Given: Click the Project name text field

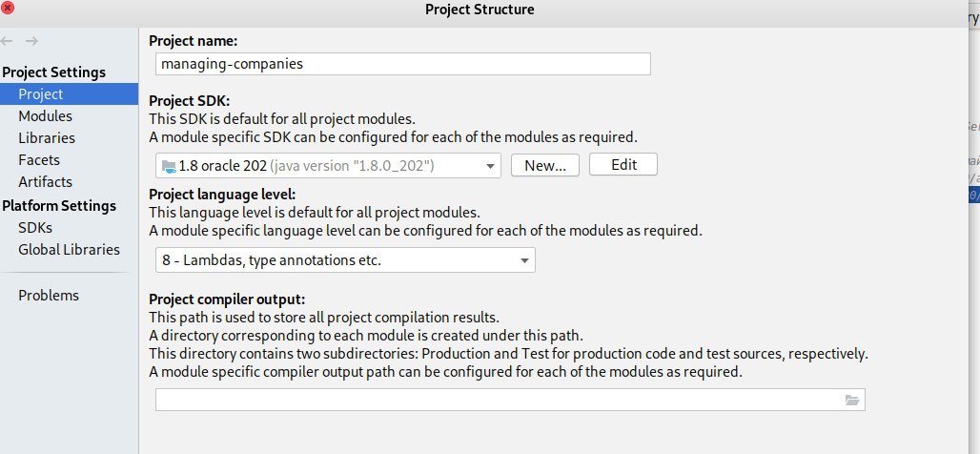Looking at the screenshot, I should tap(403, 64).
